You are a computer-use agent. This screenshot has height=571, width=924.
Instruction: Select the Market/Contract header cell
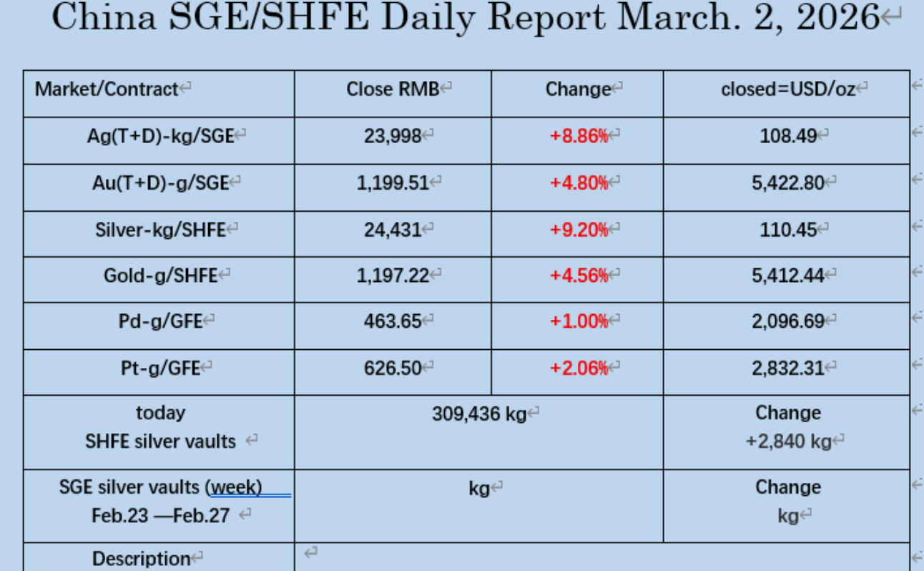106,89
